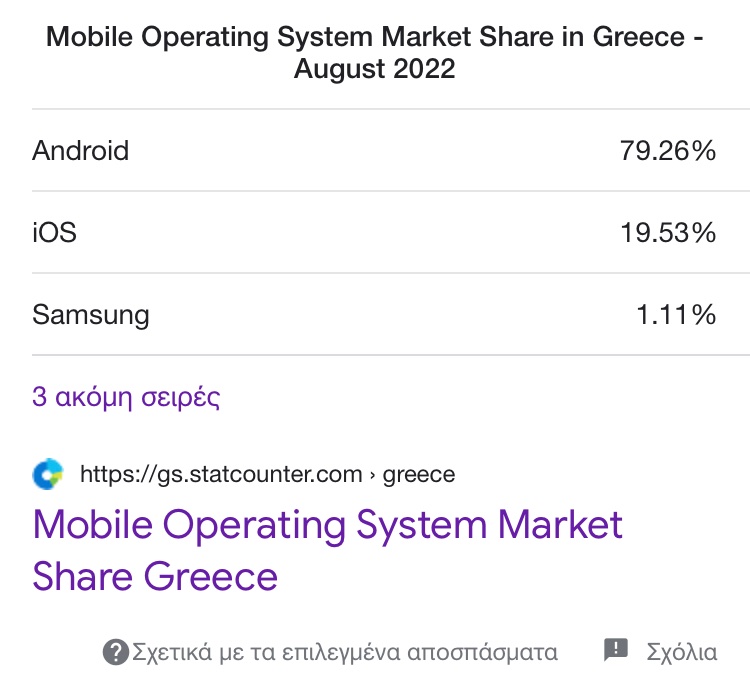The width and height of the screenshot is (750, 678).
Task: Click the question mark help icon
Action: (116, 652)
